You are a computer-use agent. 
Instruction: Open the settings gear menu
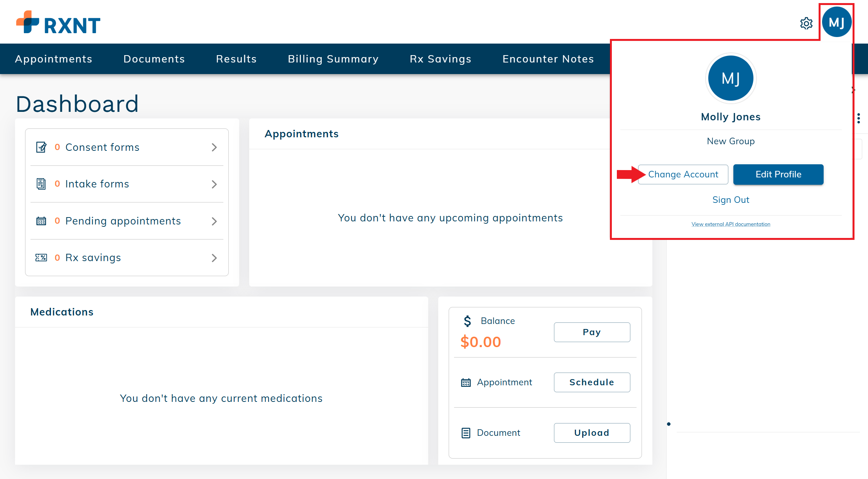coord(806,23)
